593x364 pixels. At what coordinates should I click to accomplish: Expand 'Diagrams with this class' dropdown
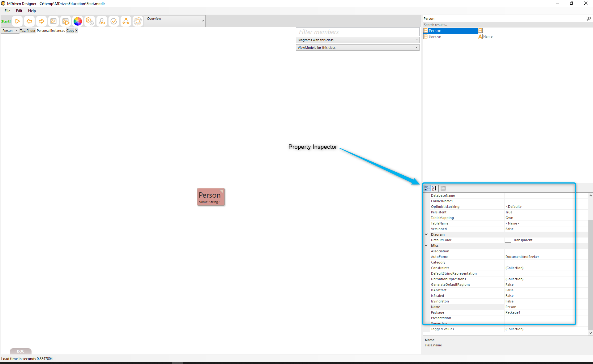tap(357, 40)
